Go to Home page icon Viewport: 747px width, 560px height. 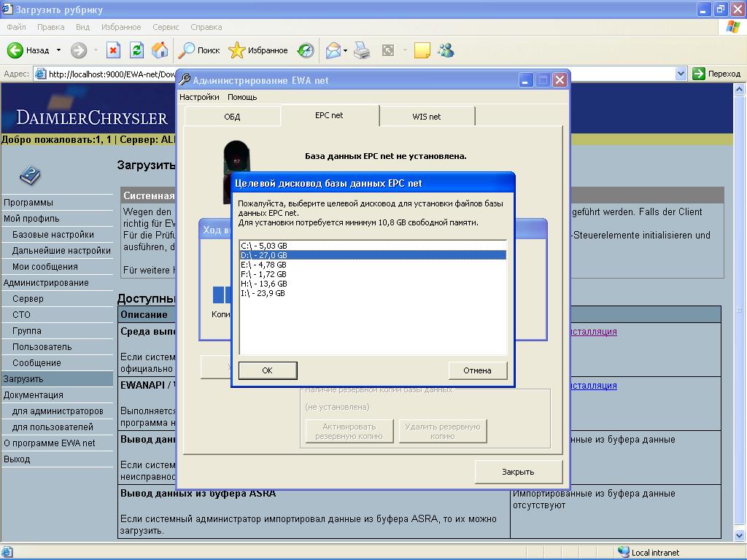click(x=160, y=50)
